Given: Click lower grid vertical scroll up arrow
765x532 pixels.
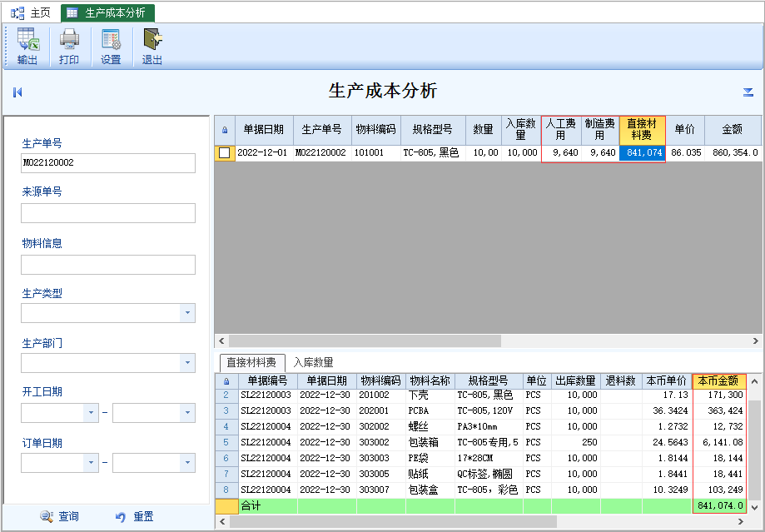Looking at the screenshot, I should 754,381.
